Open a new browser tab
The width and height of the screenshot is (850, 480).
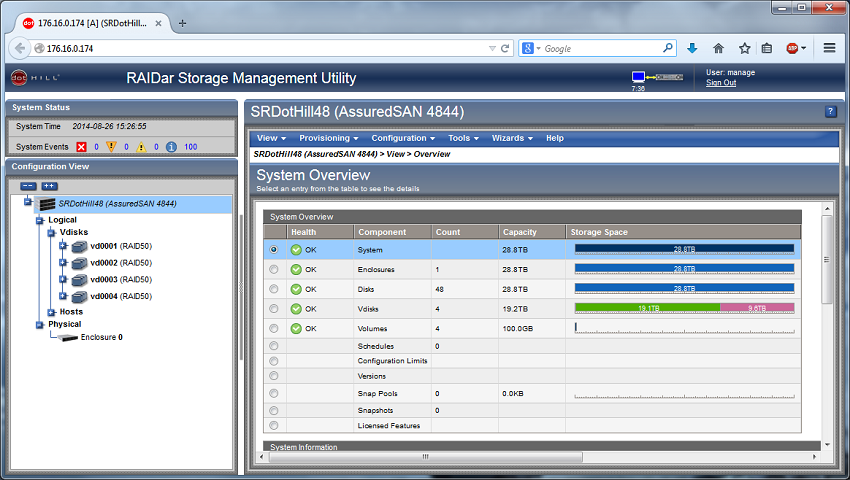point(182,23)
